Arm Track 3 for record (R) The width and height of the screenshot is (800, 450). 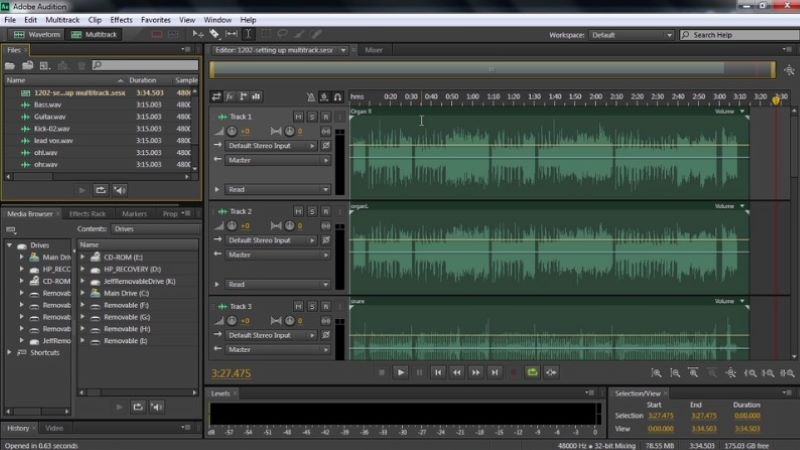click(326, 306)
